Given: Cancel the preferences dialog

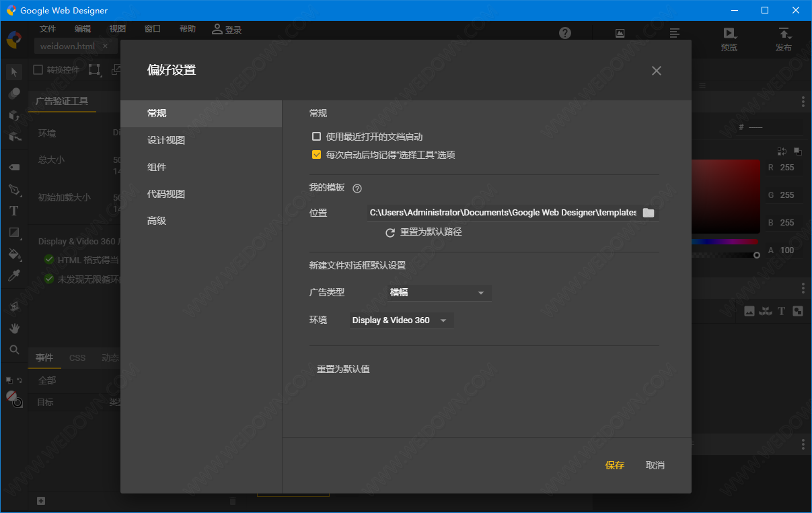Looking at the screenshot, I should pos(655,465).
